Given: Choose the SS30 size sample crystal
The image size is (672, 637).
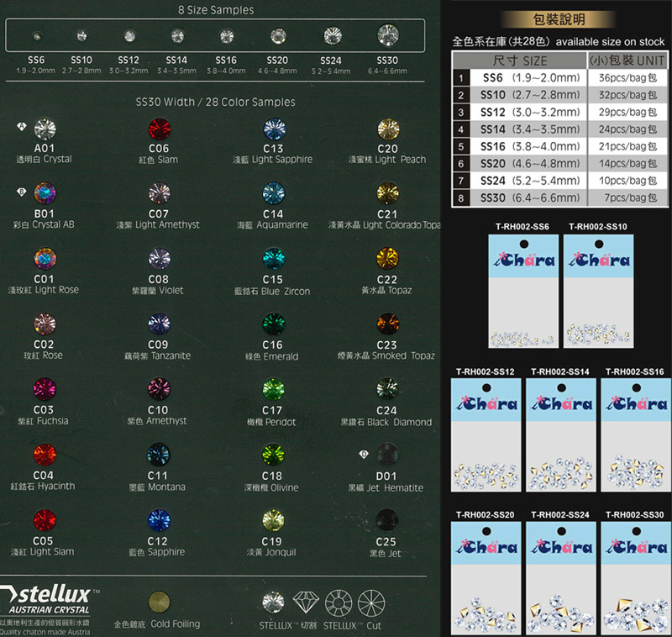Looking at the screenshot, I should click(388, 34).
